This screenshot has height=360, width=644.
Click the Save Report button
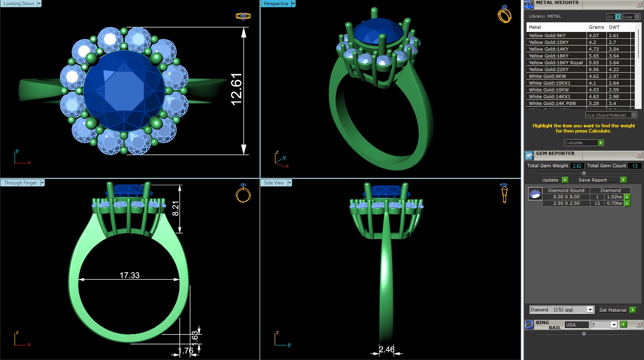coord(598,180)
